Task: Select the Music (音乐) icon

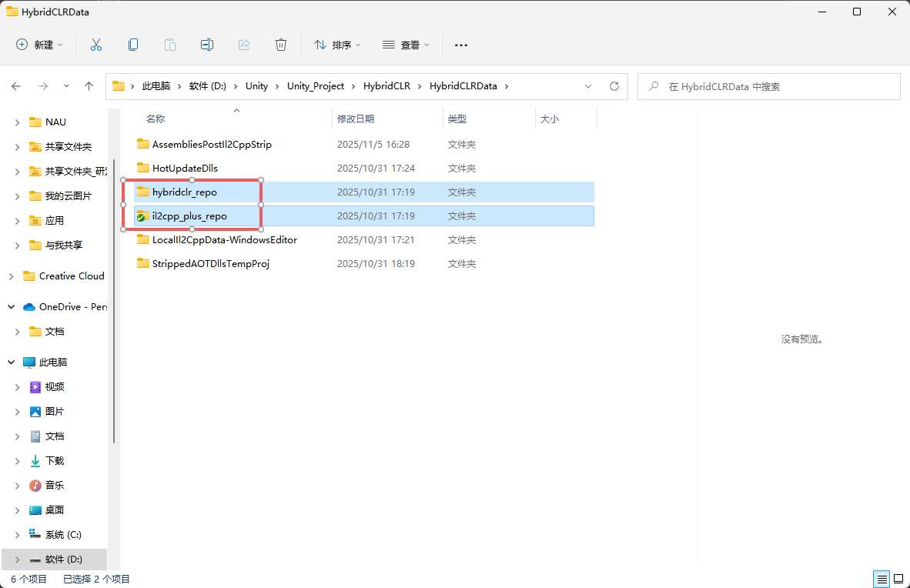Action: pyautogui.click(x=35, y=486)
